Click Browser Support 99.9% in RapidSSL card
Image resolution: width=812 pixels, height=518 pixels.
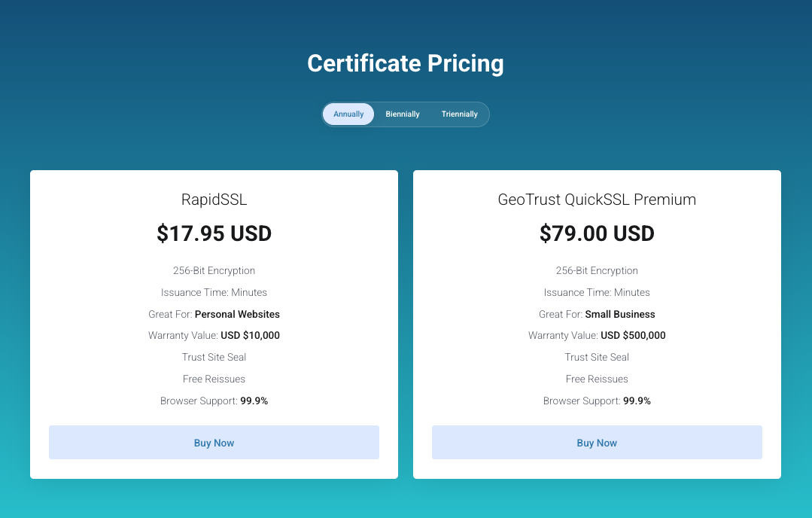tap(214, 401)
